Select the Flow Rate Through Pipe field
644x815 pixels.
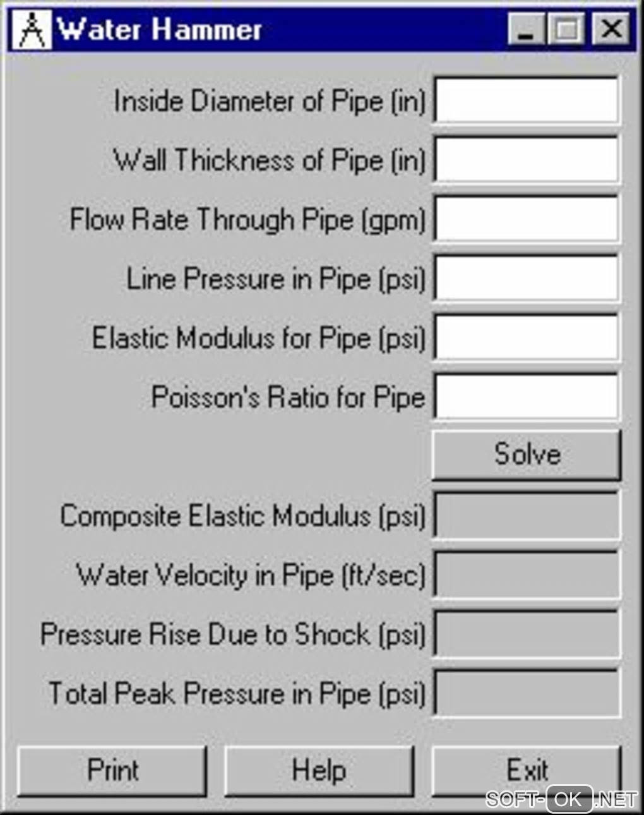coord(527,219)
